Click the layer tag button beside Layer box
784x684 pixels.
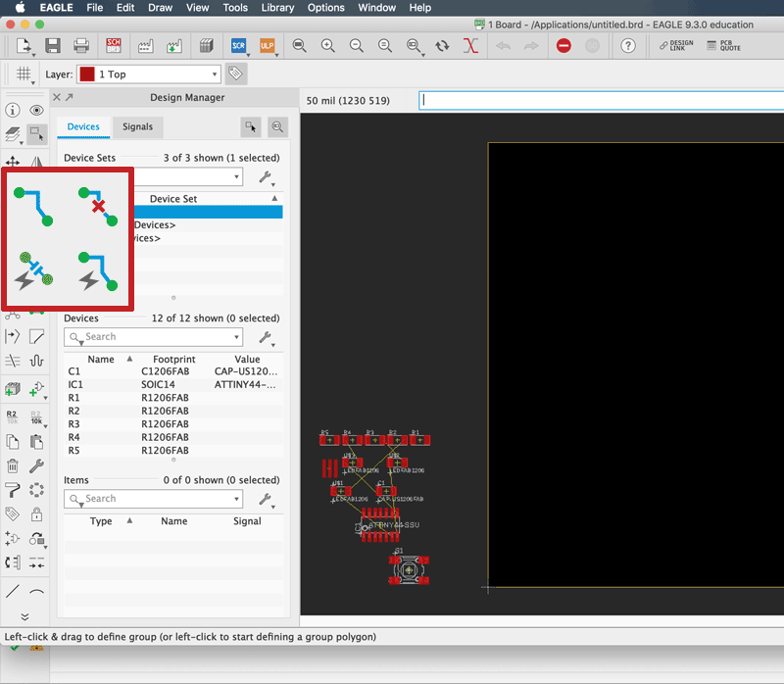[235, 74]
